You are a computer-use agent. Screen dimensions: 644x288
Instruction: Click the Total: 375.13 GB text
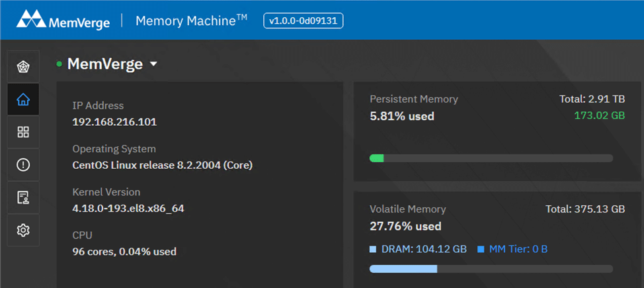point(585,209)
